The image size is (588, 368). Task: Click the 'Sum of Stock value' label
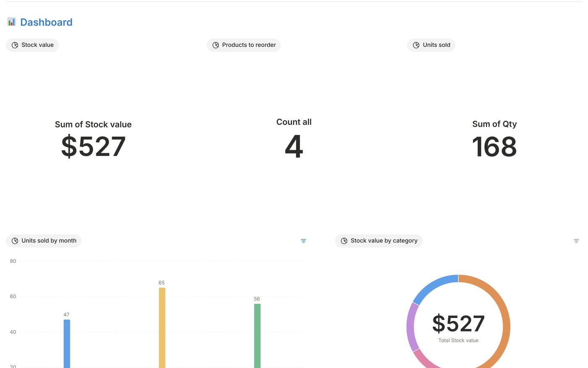pos(93,124)
